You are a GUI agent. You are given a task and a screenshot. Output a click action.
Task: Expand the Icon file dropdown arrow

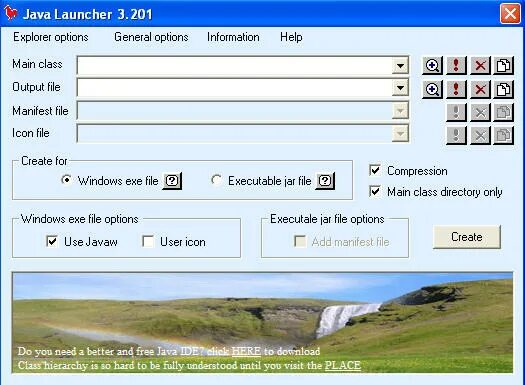(x=400, y=134)
